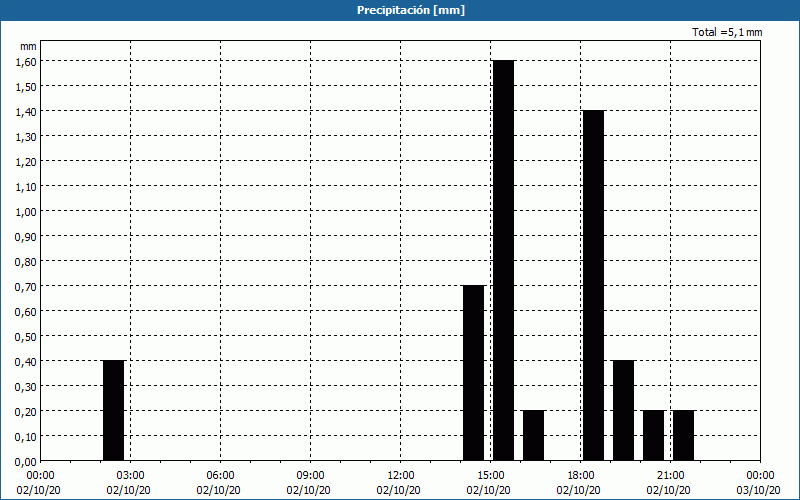The width and height of the screenshot is (800, 500).
Task: Select the Total =5,1 mm label
Action: coord(727,32)
